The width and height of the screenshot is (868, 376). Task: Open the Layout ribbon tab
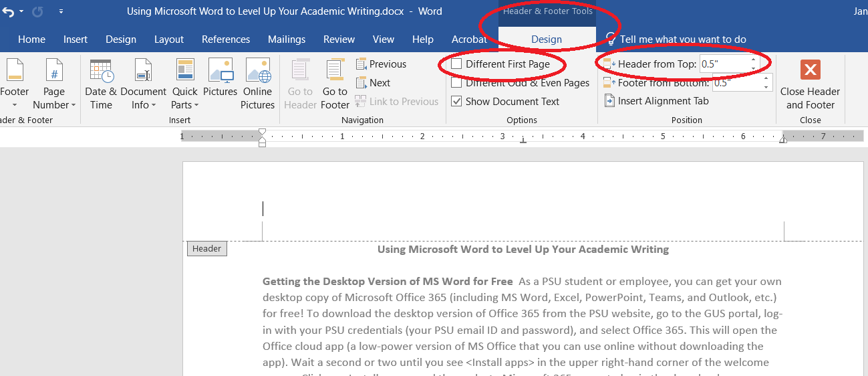point(169,39)
